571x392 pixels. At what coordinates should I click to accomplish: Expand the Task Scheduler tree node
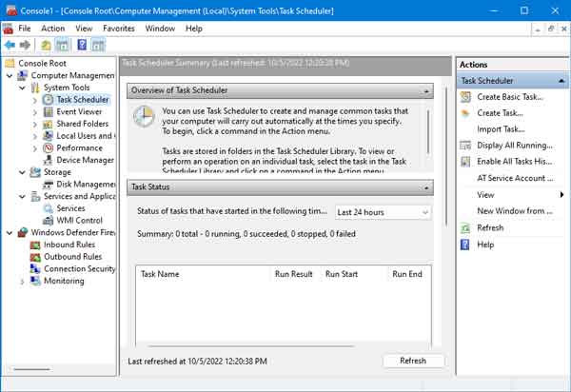(35, 100)
